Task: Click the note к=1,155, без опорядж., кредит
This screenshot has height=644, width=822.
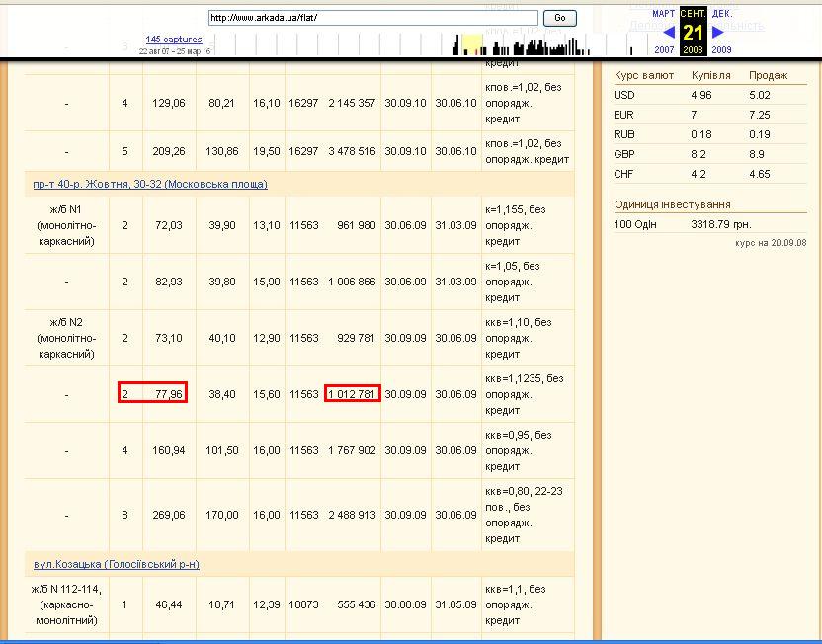Action: click(x=516, y=225)
